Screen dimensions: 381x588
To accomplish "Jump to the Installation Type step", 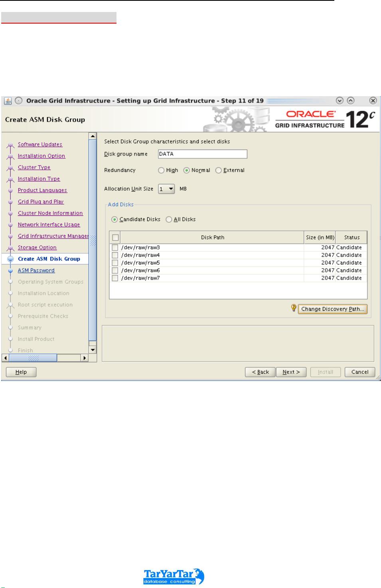I will (39, 179).
